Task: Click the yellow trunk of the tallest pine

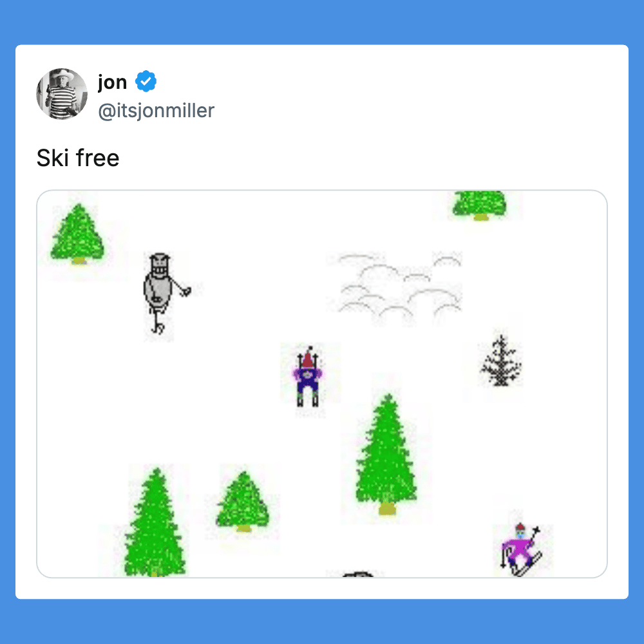Action: (x=387, y=508)
